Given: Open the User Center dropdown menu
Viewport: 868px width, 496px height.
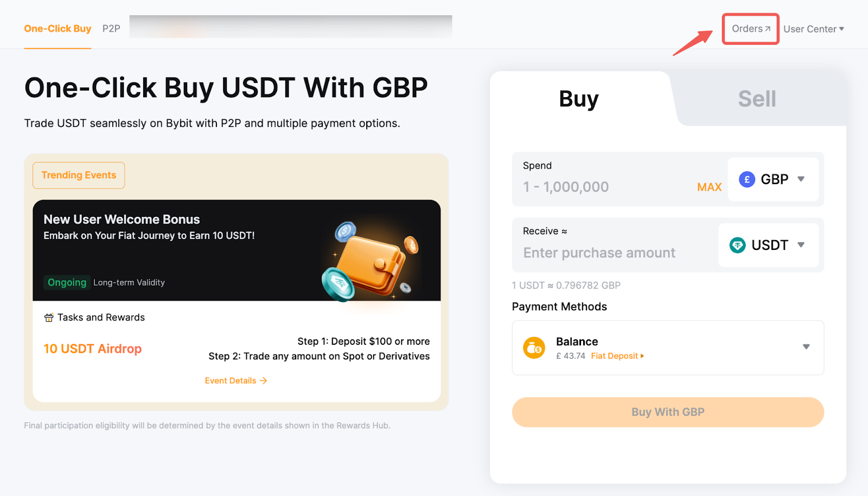Looking at the screenshot, I should click(x=814, y=29).
